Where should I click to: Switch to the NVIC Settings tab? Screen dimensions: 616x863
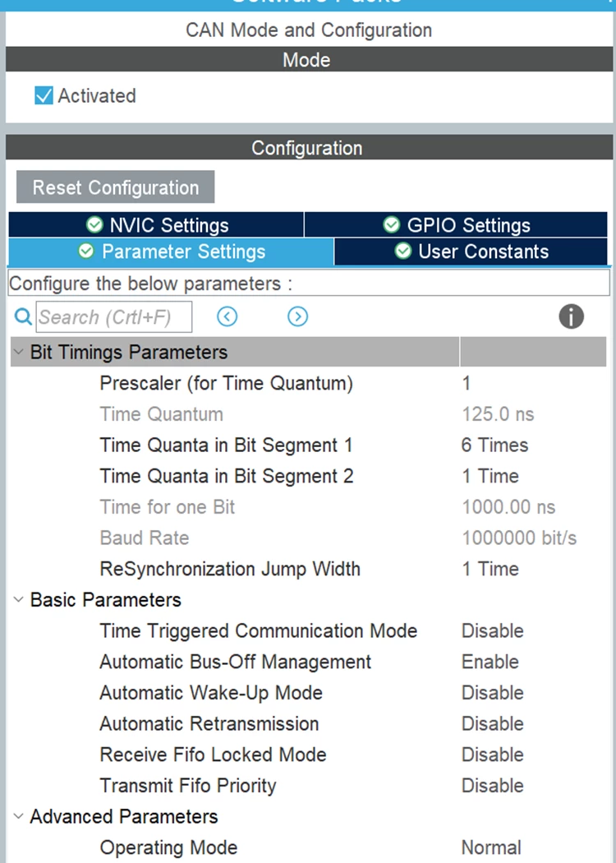point(156,224)
